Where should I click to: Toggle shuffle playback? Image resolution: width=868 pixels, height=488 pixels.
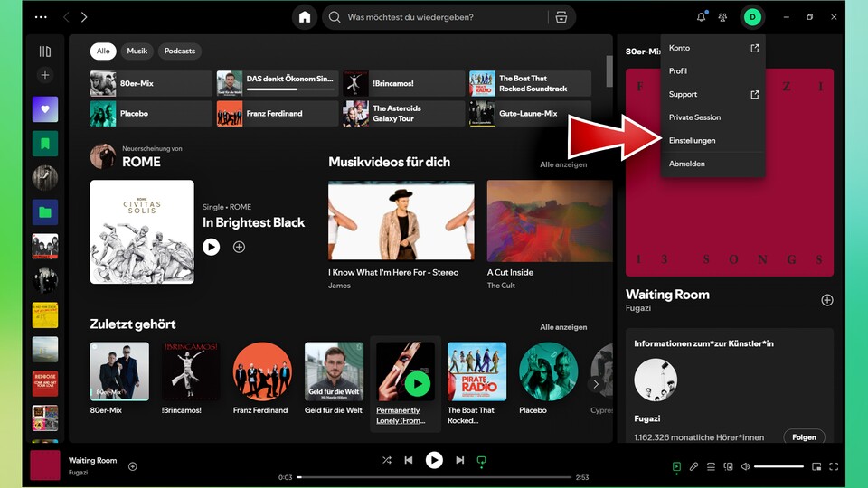click(x=386, y=460)
